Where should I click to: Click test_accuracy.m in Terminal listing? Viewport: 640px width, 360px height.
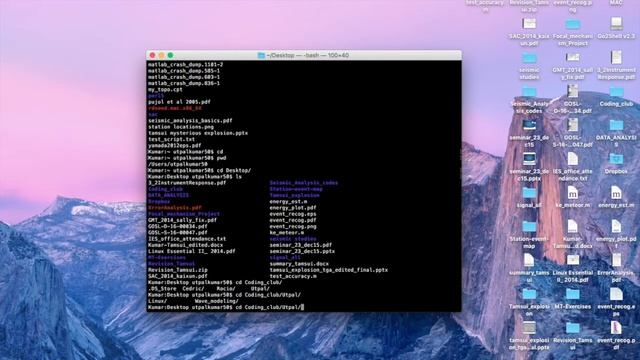[x=293, y=276]
